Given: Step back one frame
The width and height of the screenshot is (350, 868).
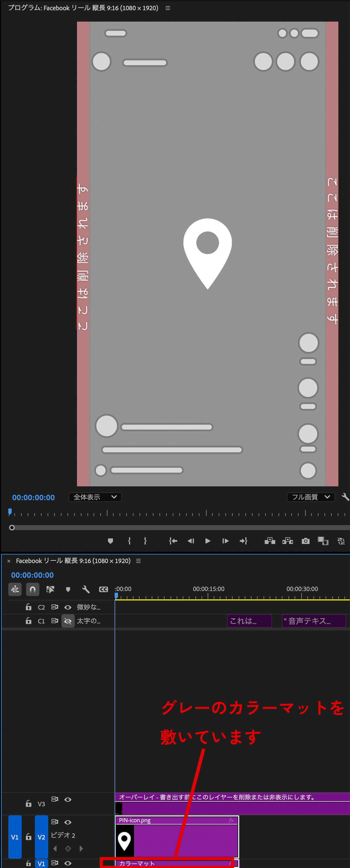Looking at the screenshot, I should click(191, 541).
